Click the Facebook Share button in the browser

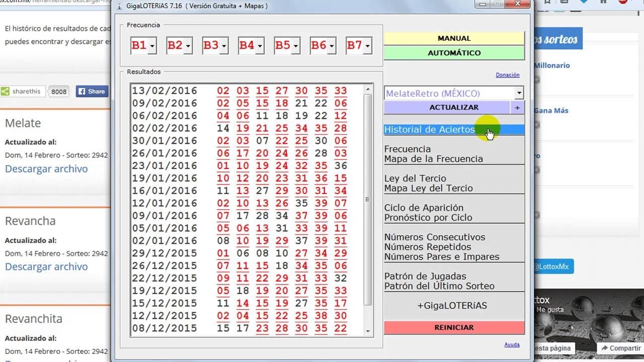click(x=92, y=92)
